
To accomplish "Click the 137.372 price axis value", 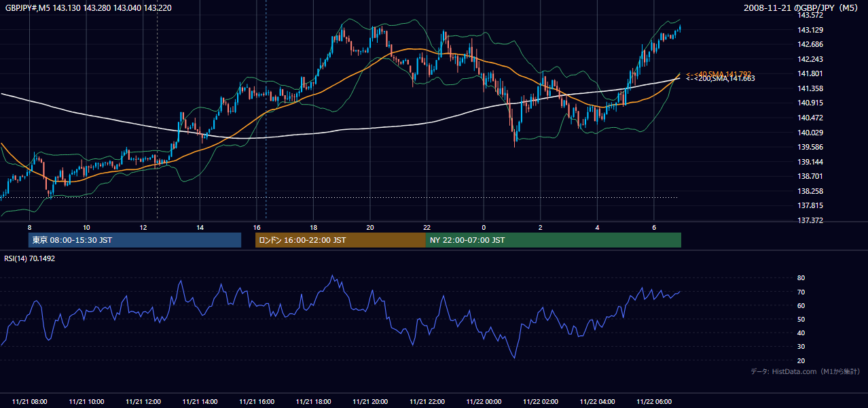I will click(x=810, y=220).
